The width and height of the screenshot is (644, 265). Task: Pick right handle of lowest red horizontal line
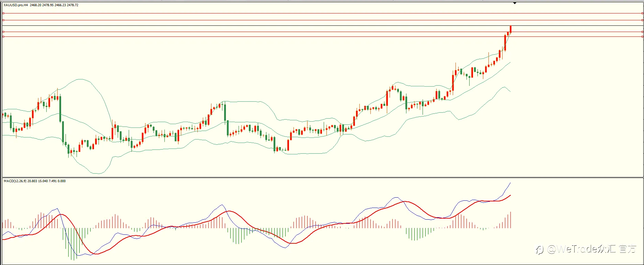click(642, 36)
